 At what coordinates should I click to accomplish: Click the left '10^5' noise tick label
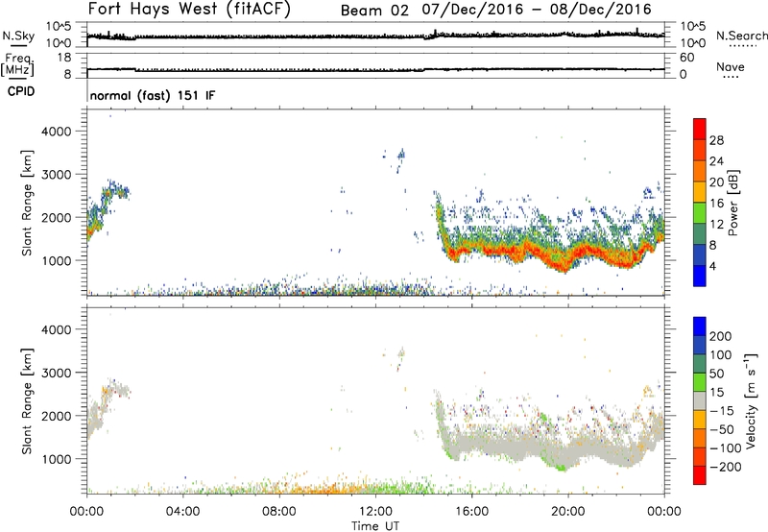point(59,27)
